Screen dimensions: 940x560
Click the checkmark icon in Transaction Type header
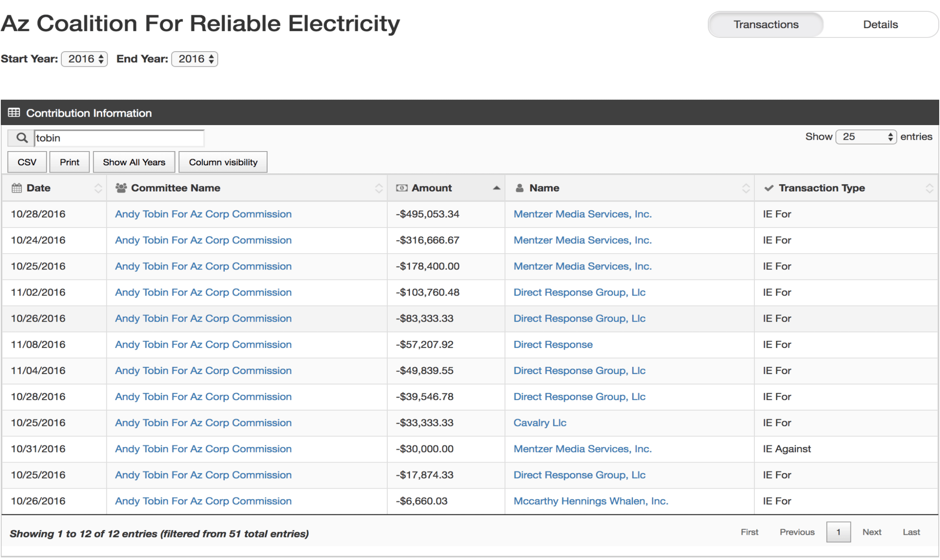point(769,188)
